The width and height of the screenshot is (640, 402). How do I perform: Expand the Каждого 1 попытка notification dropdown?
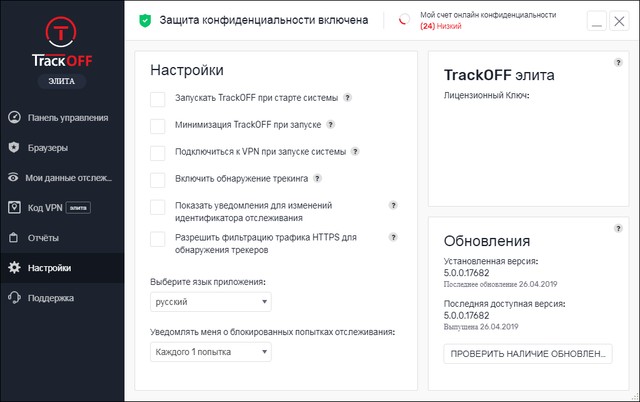point(210,352)
